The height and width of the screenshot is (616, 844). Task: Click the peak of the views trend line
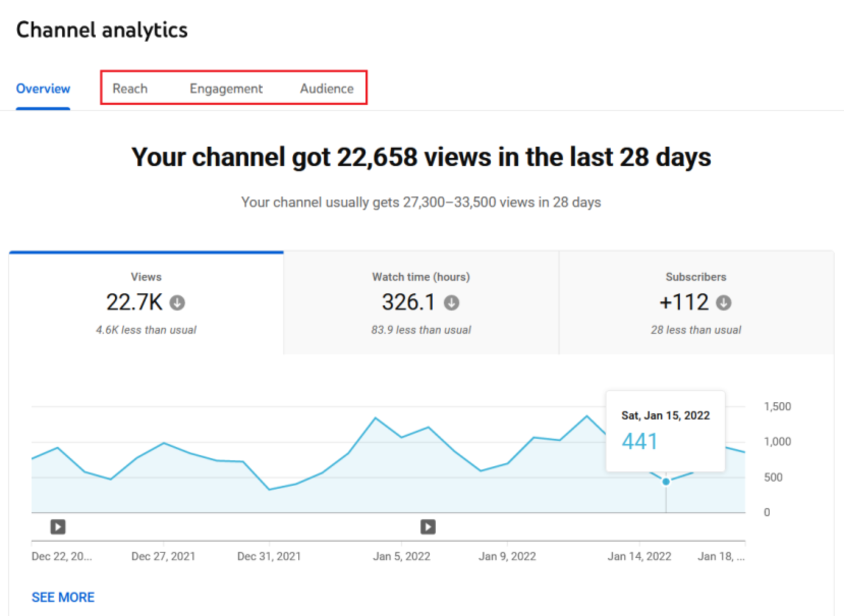(x=587, y=415)
